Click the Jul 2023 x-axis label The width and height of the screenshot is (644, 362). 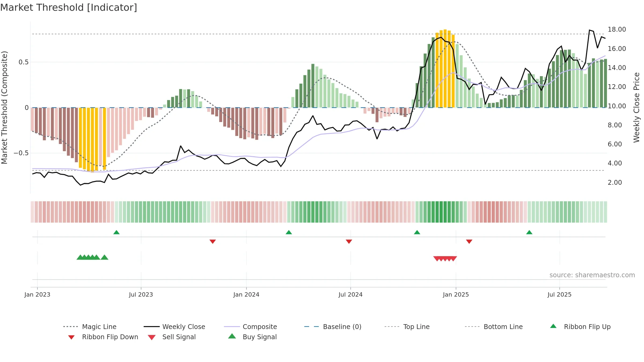[x=141, y=295]
